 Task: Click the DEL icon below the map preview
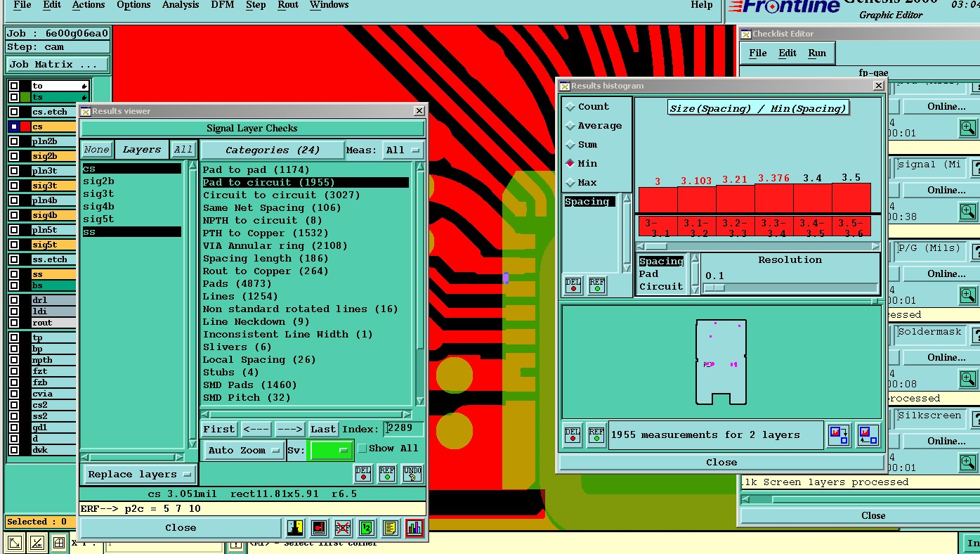[573, 435]
